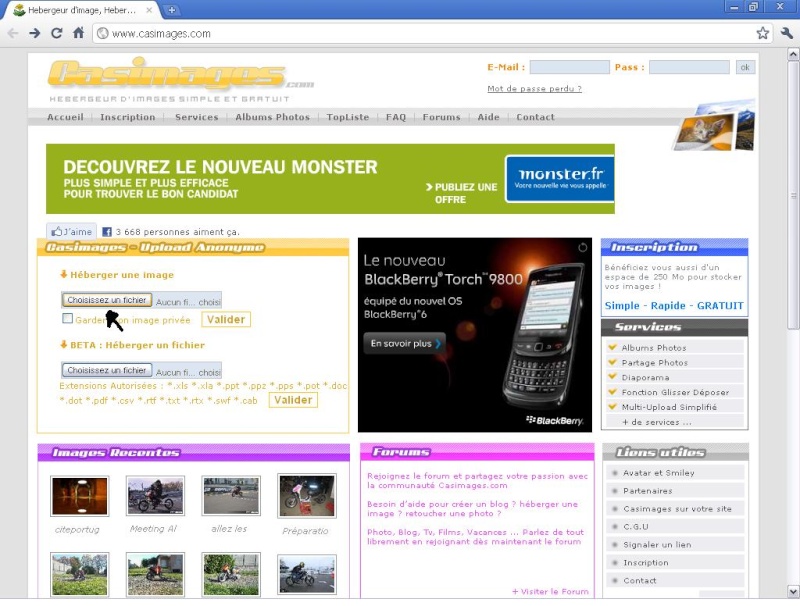Click Simple - Rapide - GRATUIT link
The height and width of the screenshot is (606, 800).
coord(674,306)
